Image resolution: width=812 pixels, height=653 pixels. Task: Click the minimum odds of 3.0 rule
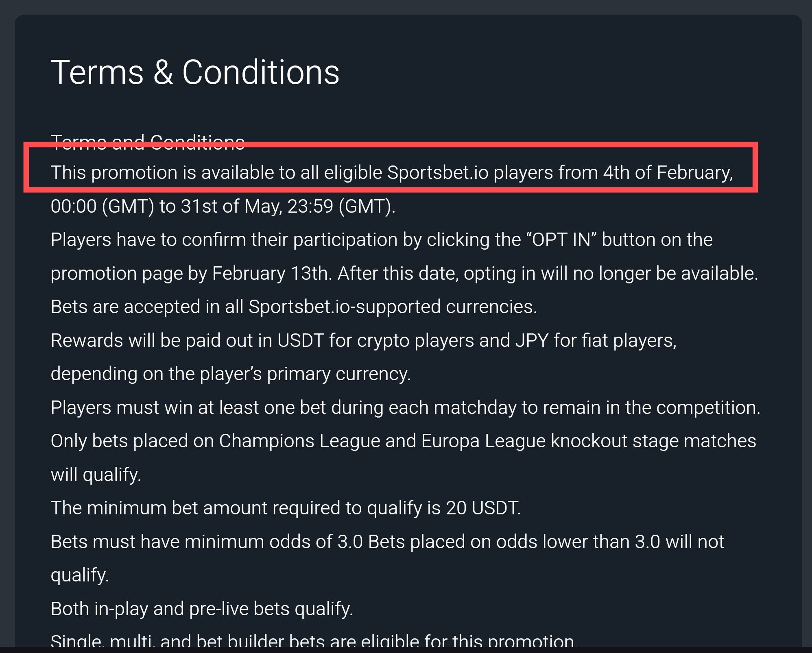click(387, 542)
